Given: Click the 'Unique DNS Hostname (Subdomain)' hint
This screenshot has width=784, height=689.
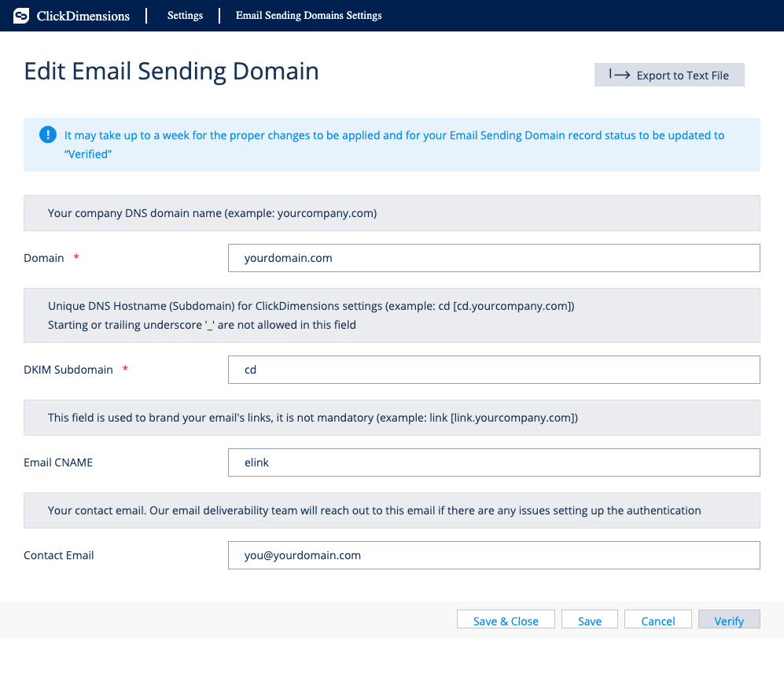Looking at the screenshot, I should pos(311,306).
